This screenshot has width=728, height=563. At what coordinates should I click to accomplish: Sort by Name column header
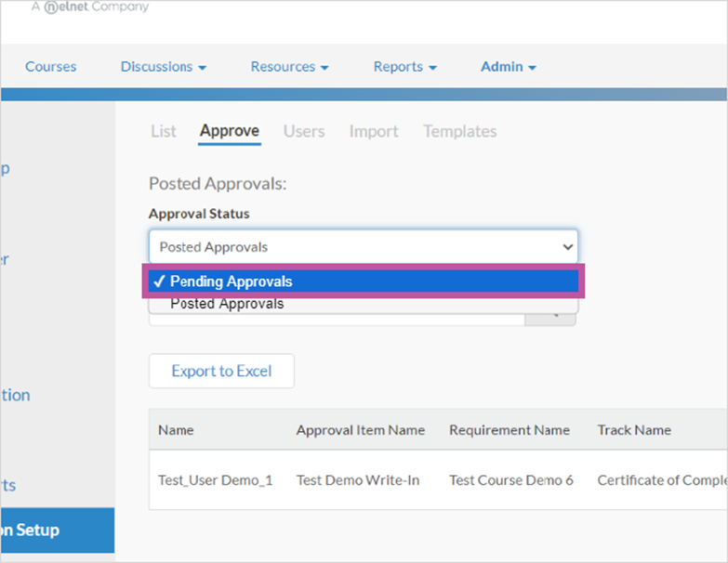pos(176,430)
